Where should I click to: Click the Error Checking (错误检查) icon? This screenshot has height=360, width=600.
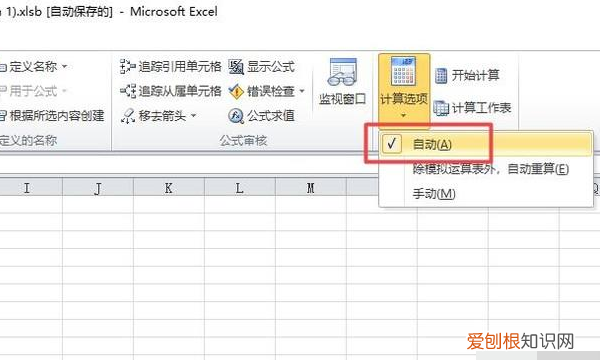pyautogui.click(x=236, y=91)
